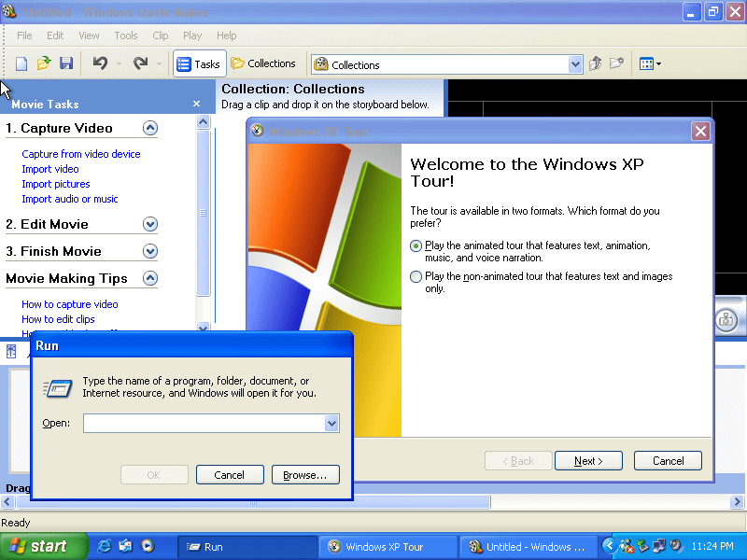
Task: Expand the Finish Movie section
Action: (x=150, y=251)
